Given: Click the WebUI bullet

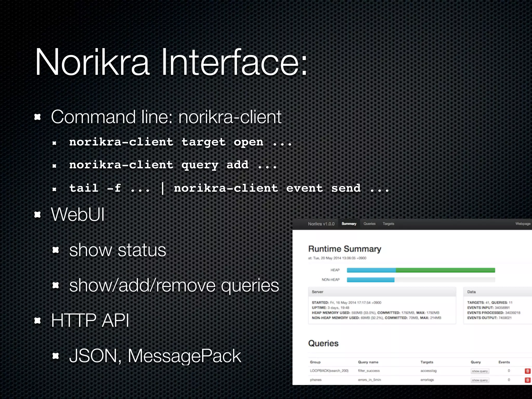Looking at the screenshot, I should coord(78,215).
